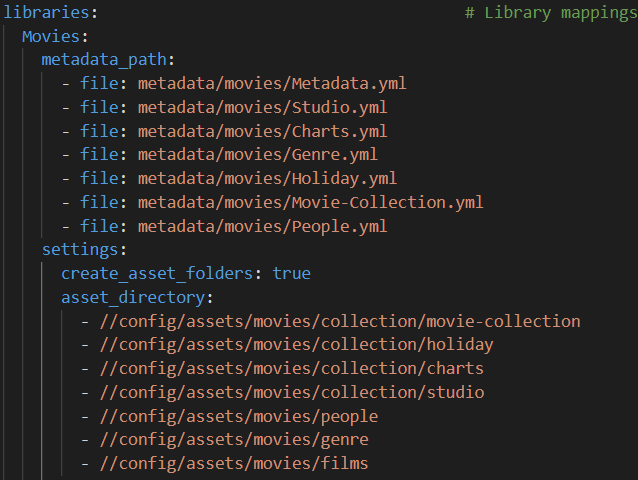Viewport: 638px width, 480px height.
Task: Click the metadata/movies/Studio.yml path
Action: 262,107
